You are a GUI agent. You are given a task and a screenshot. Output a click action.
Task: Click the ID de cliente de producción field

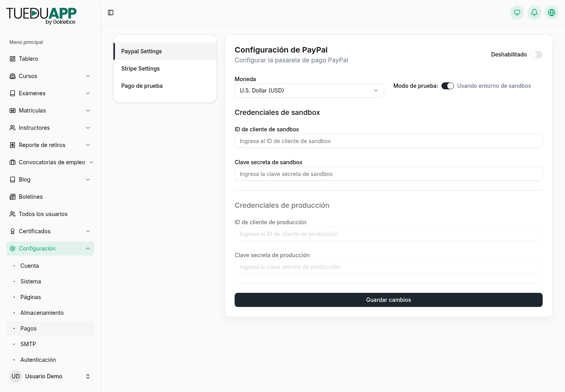(388, 234)
